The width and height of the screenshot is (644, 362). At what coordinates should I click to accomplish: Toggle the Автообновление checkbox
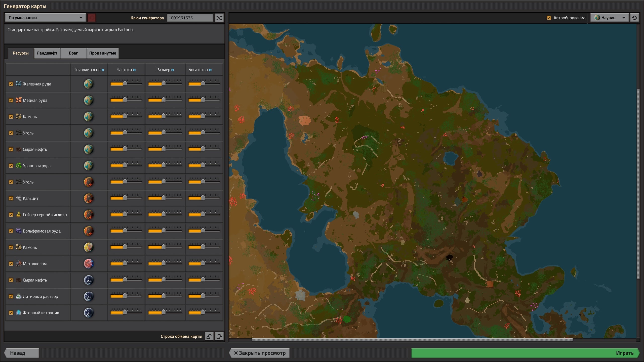[549, 18]
